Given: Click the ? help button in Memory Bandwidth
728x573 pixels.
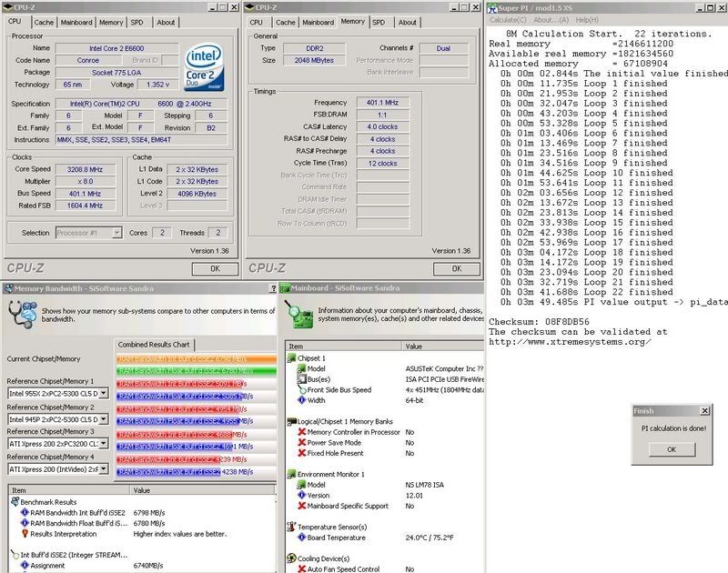Looking at the screenshot, I should pyautogui.click(x=273, y=288).
